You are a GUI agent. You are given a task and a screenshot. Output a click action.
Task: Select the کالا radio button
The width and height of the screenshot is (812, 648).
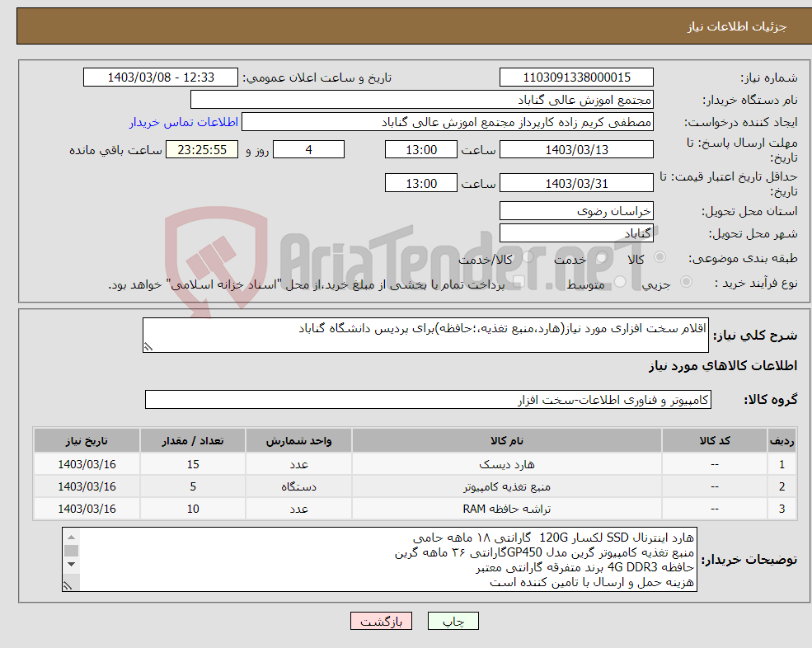pos(659,257)
